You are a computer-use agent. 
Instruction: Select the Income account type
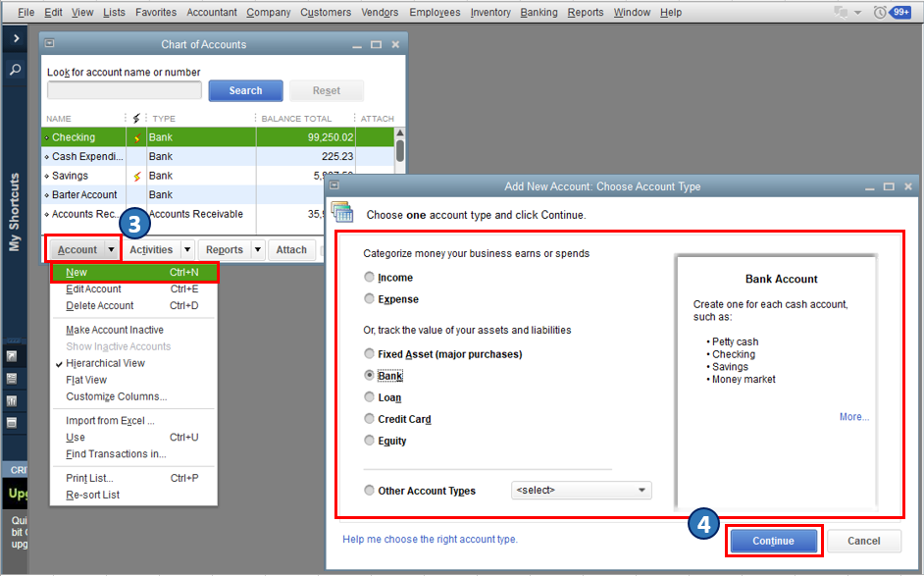[x=369, y=277]
